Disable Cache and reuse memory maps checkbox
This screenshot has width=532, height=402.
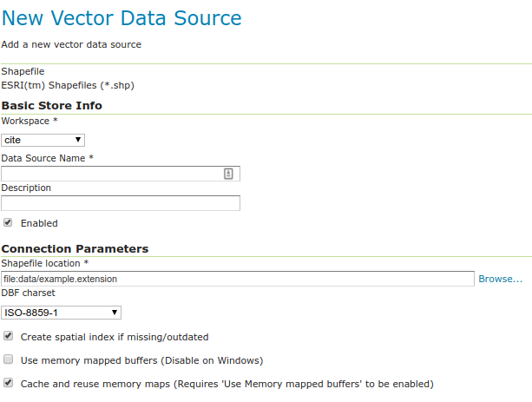tap(8, 381)
